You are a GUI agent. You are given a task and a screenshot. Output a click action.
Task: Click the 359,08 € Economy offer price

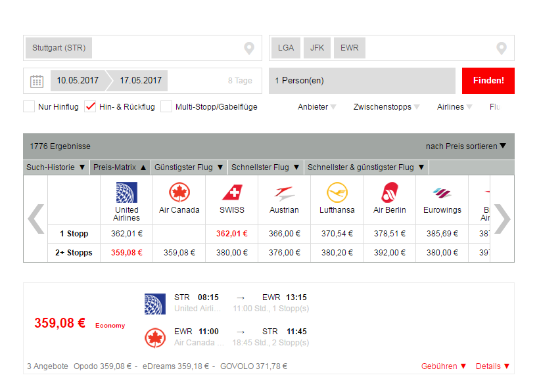60,323
